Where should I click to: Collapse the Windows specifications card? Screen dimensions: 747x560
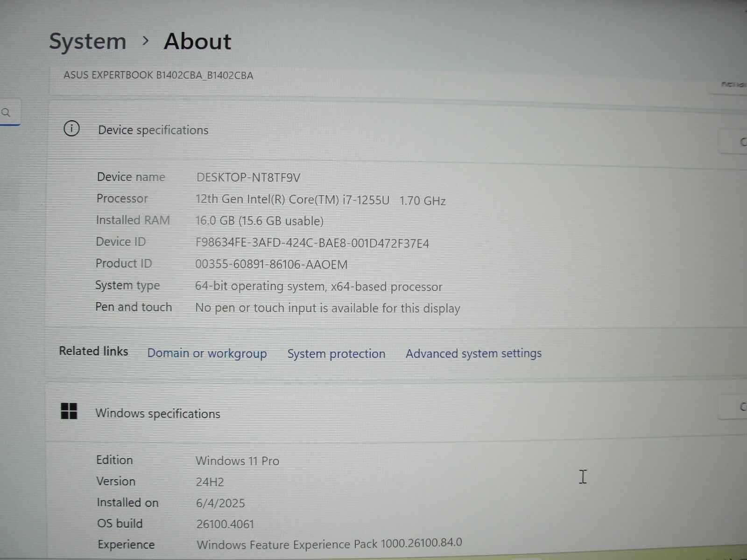click(x=158, y=413)
